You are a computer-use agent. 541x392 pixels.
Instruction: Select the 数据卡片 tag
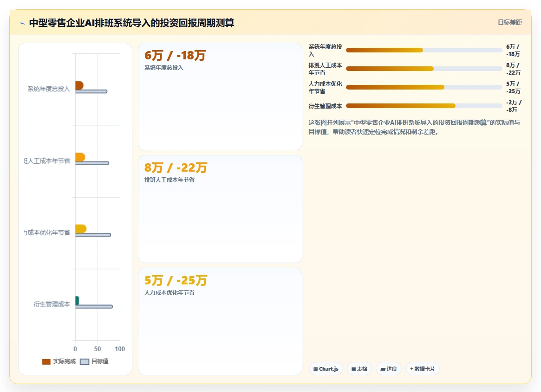point(422,369)
